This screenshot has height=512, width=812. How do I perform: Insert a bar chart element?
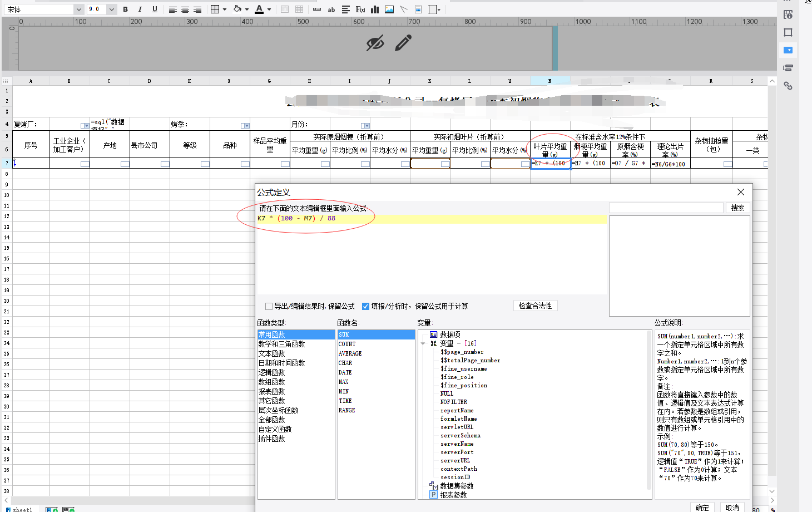pyautogui.click(x=375, y=9)
